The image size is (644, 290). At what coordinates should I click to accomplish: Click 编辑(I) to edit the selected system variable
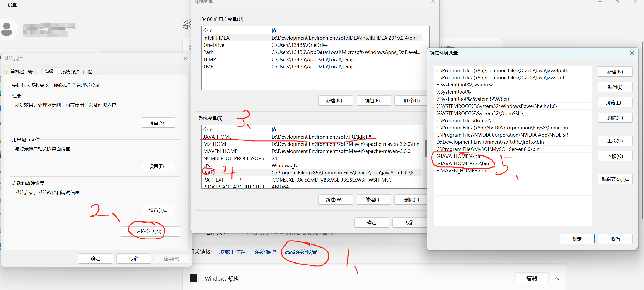(374, 199)
